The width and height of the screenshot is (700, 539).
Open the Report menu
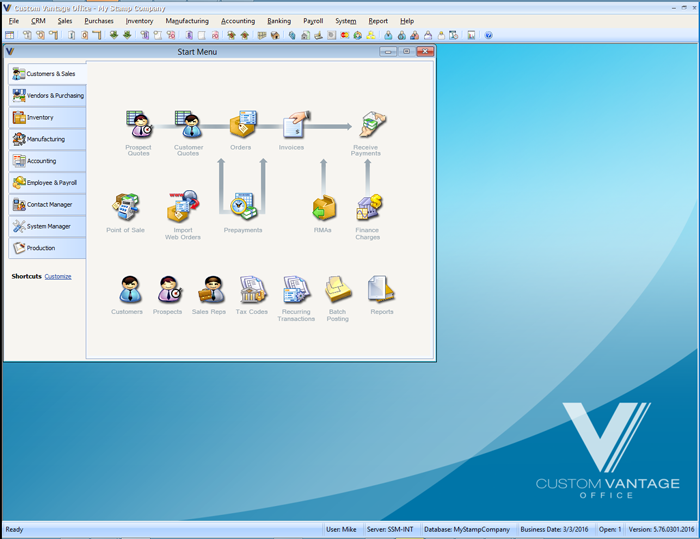[378, 21]
